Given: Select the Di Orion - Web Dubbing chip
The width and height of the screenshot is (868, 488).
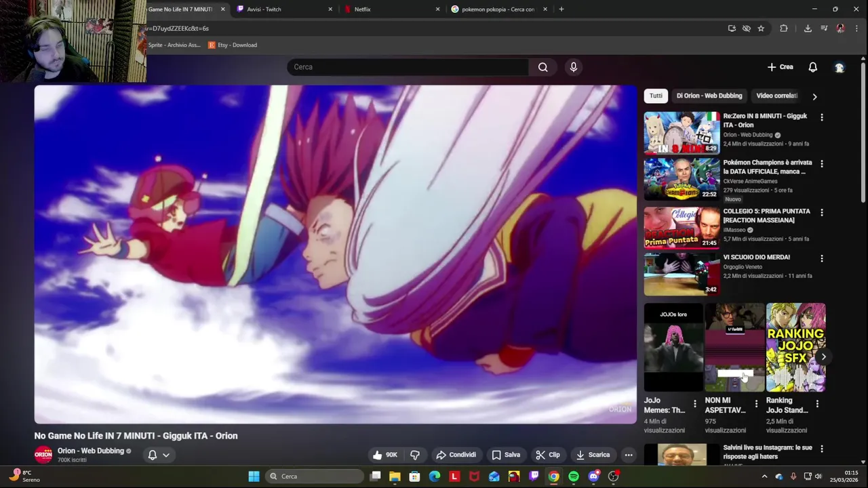Looking at the screenshot, I should (x=709, y=96).
